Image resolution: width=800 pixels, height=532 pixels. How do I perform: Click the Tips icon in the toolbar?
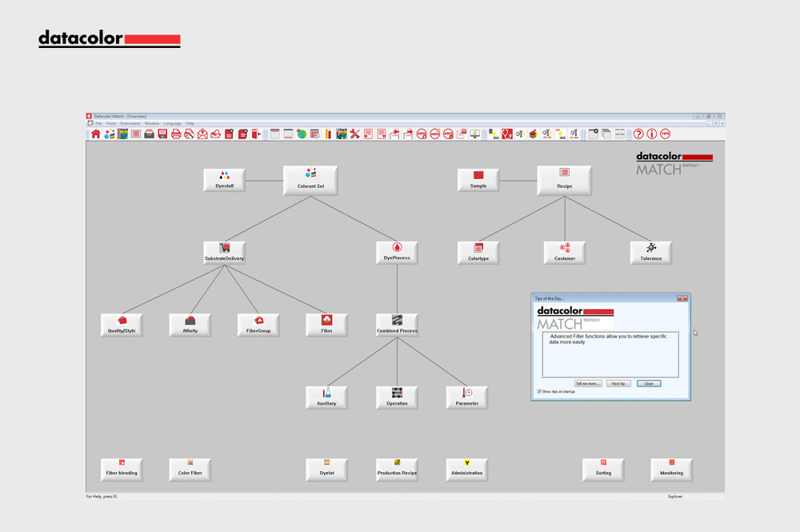point(665,134)
